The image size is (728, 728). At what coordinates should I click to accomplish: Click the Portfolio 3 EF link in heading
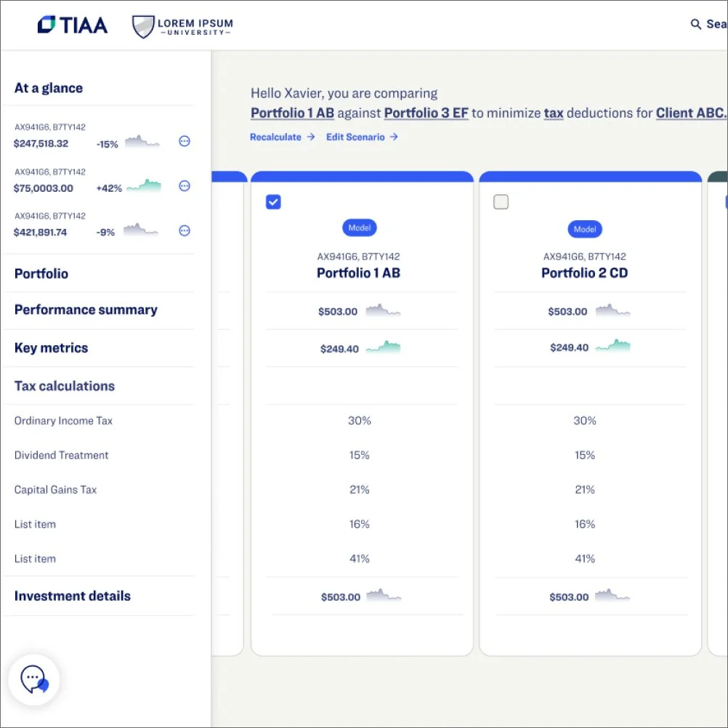pyautogui.click(x=426, y=113)
